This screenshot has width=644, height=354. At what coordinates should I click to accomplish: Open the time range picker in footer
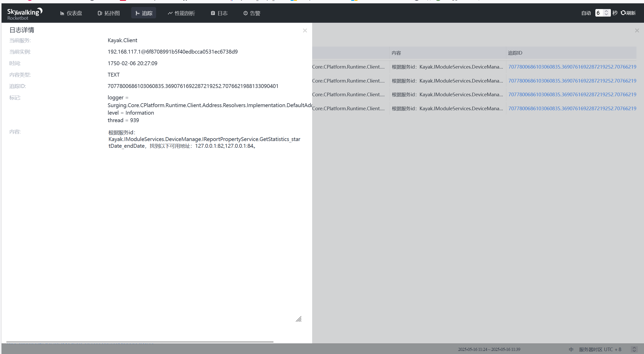click(x=489, y=349)
